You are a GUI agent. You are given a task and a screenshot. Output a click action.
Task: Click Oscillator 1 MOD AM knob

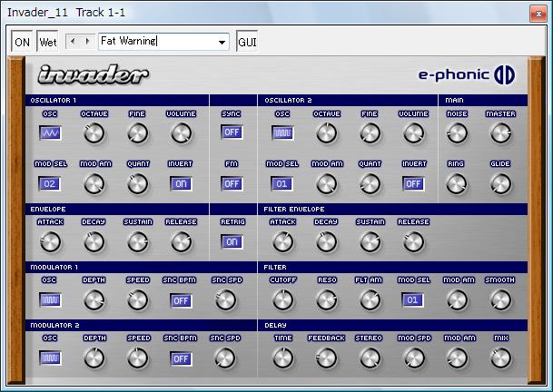94,184
